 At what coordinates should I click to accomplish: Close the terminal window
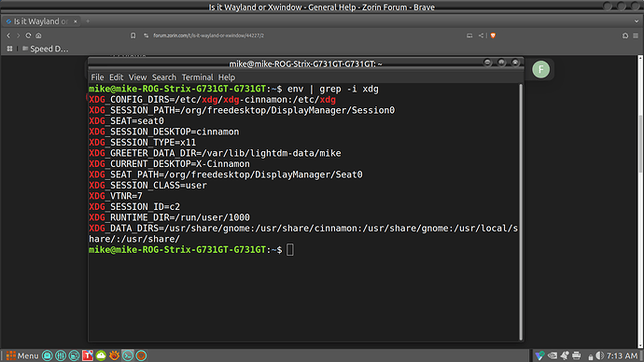pyautogui.click(x=515, y=63)
